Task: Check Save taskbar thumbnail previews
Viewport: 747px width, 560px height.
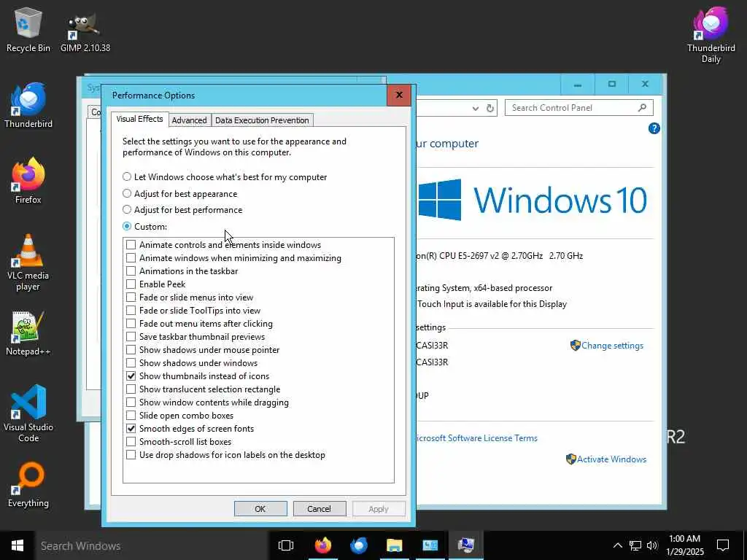Action: coord(131,337)
